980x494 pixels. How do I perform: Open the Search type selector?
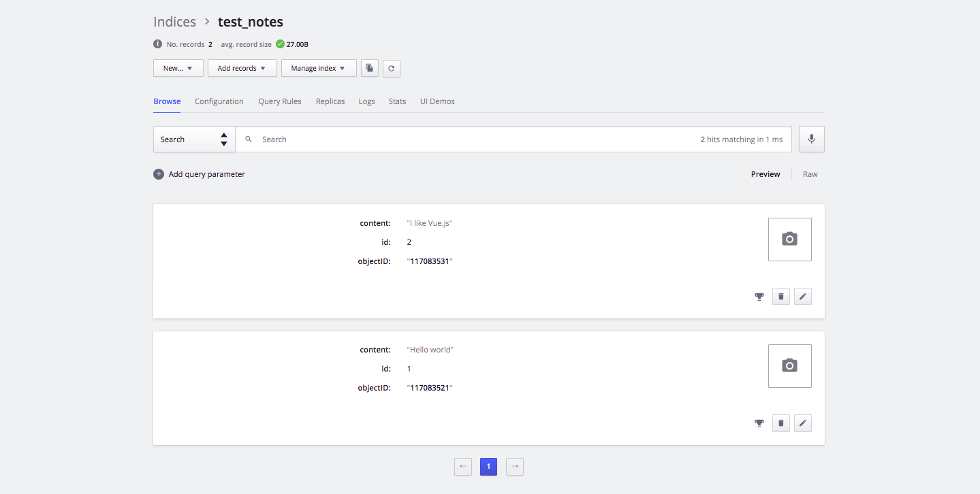pyautogui.click(x=194, y=139)
